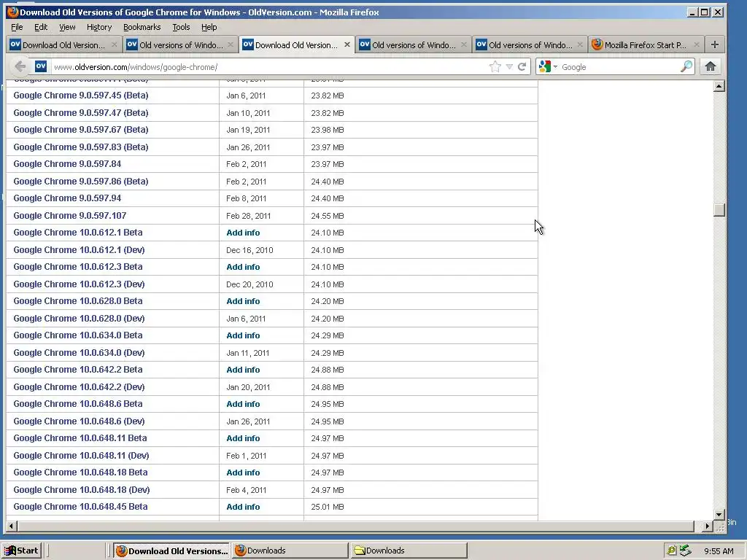Close the first Download Old Version tab

click(x=114, y=44)
